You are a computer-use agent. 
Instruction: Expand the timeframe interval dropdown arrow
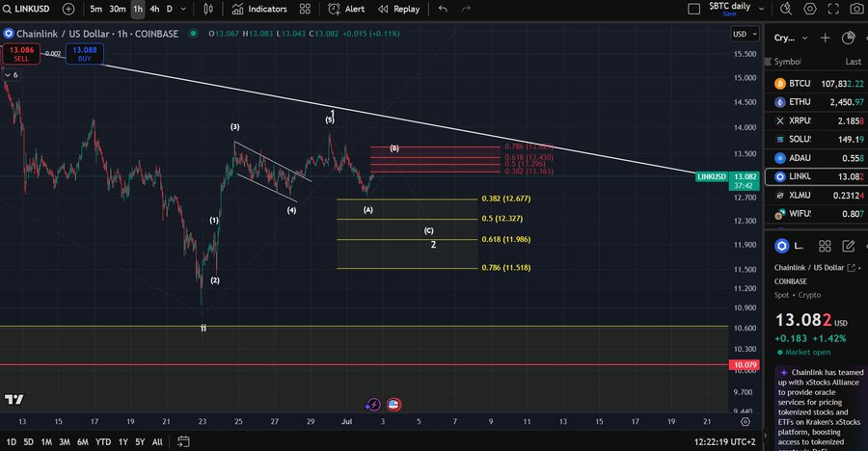[183, 9]
